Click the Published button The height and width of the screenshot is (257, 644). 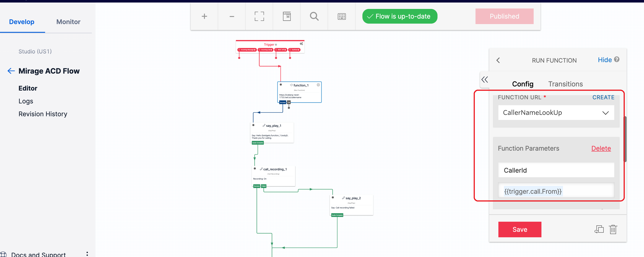coord(504,16)
